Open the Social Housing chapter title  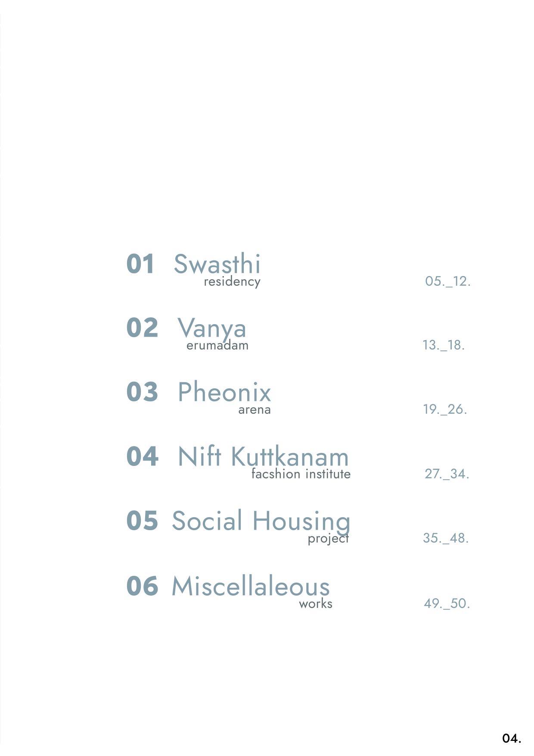click(x=261, y=522)
